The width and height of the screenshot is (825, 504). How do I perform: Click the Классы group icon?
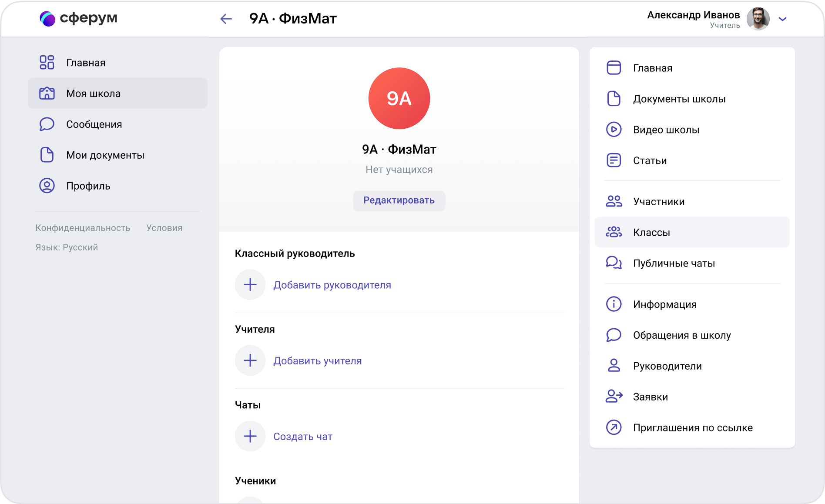(614, 232)
